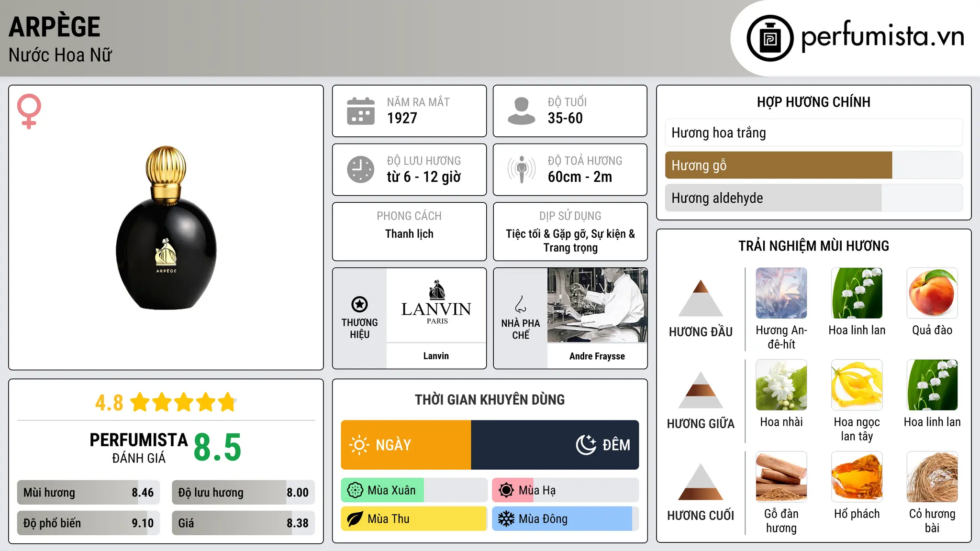
Task: Click the five gold stars rating
Action: [x=183, y=402]
